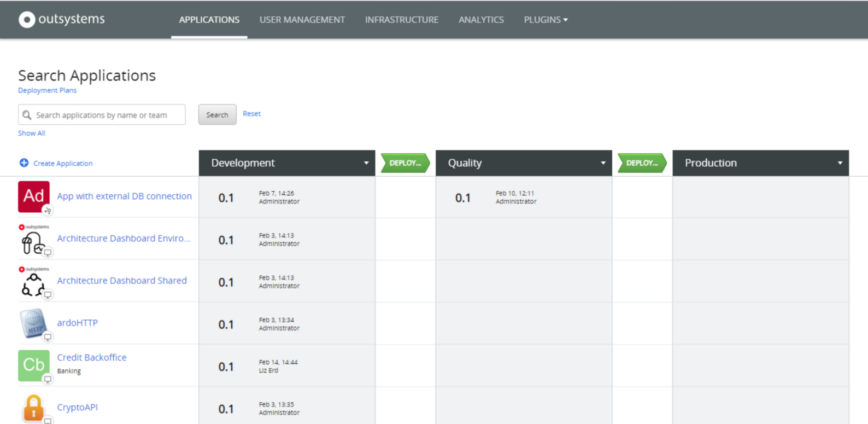
Task: Click the CryptoAPI padlock icon
Action: coord(34,408)
